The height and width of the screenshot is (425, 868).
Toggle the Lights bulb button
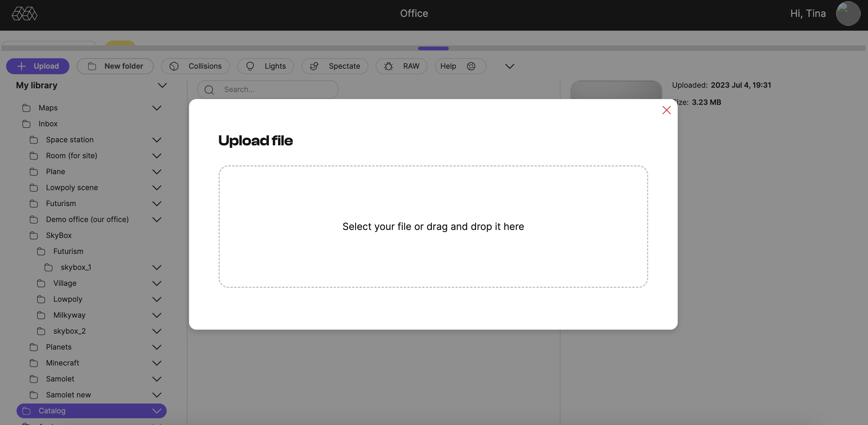(x=265, y=66)
